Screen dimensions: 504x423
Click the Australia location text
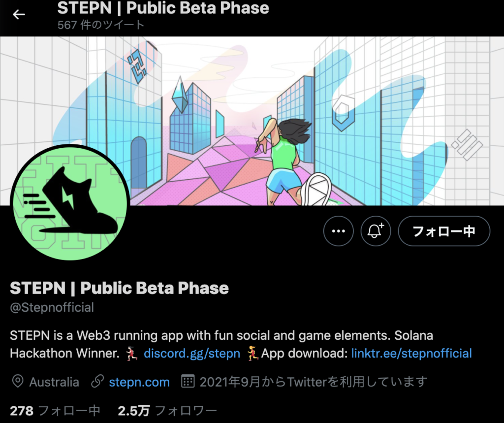(x=54, y=382)
